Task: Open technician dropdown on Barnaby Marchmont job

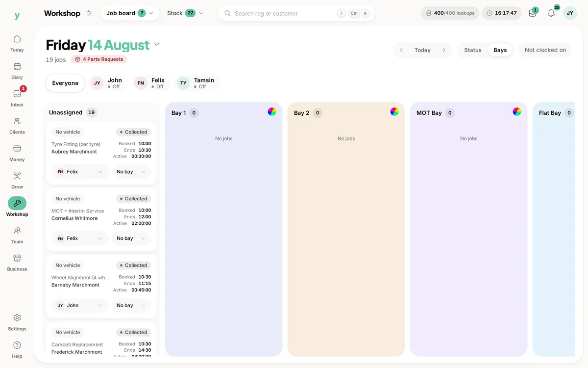Action: (x=80, y=305)
